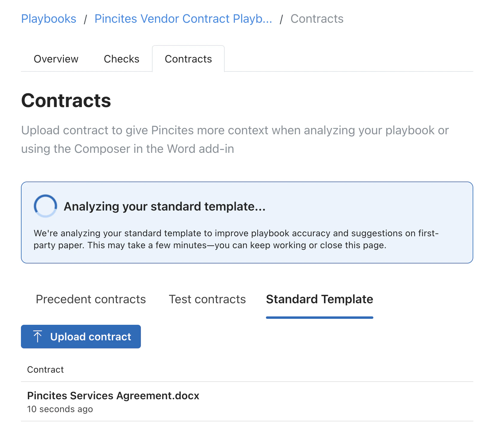Select the Contracts tab
The width and height of the screenshot is (490, 448).
click(188, 59)
